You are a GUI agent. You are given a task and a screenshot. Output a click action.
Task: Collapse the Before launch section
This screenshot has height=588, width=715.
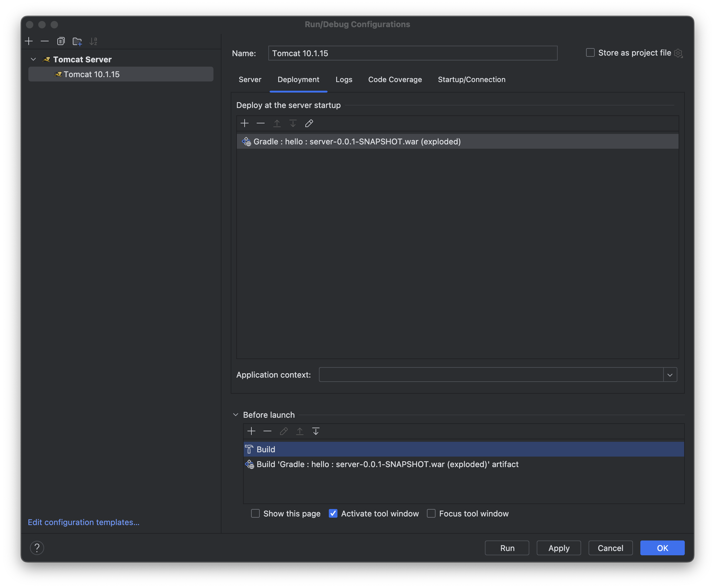236,415
